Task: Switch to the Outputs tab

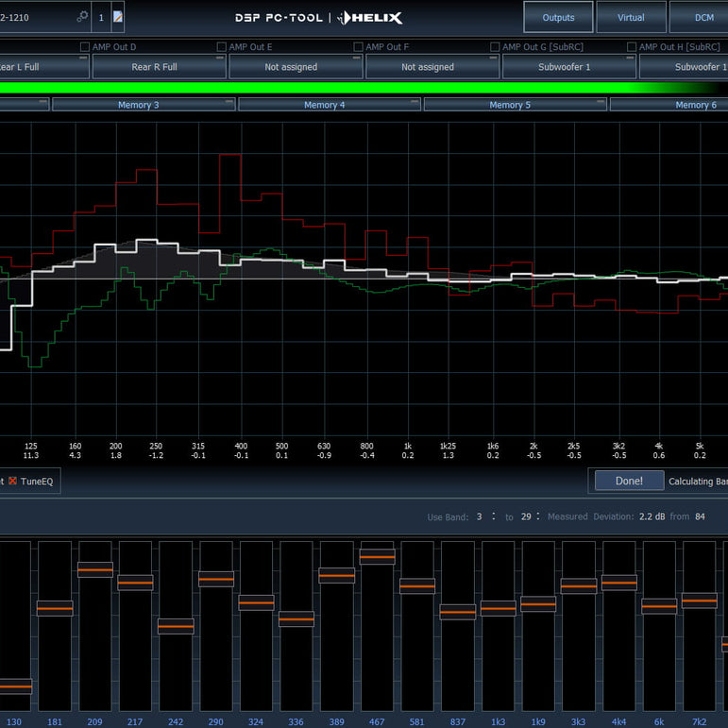Action: tap(559, 17)
